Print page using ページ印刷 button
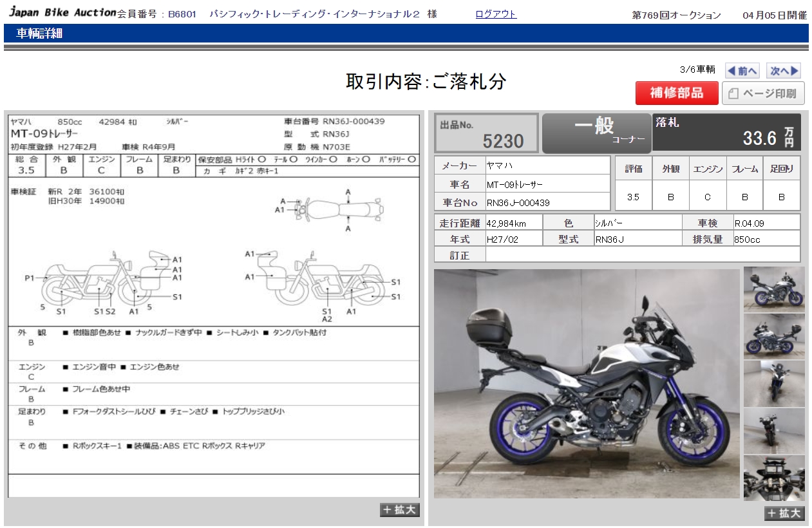 click(764, 93)
